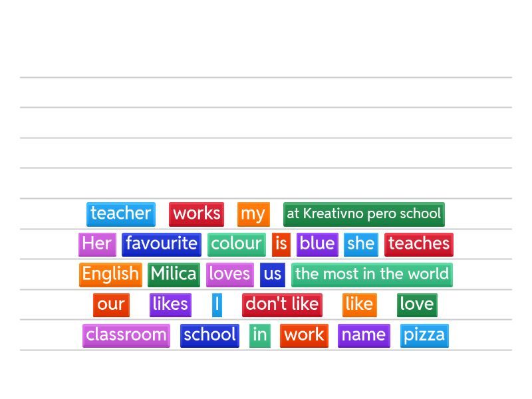Select the red "works" word tile
The height and width of the screenshot is (399, 532).
point(196,213)
